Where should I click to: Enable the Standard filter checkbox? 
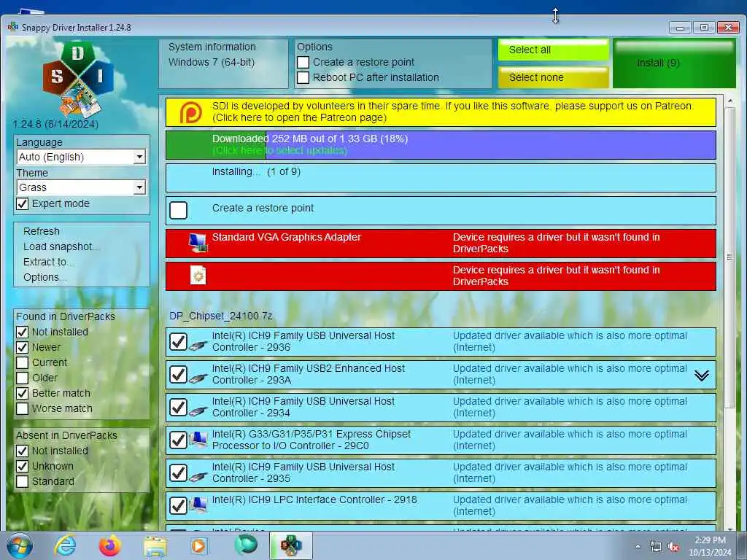(23, 481)
